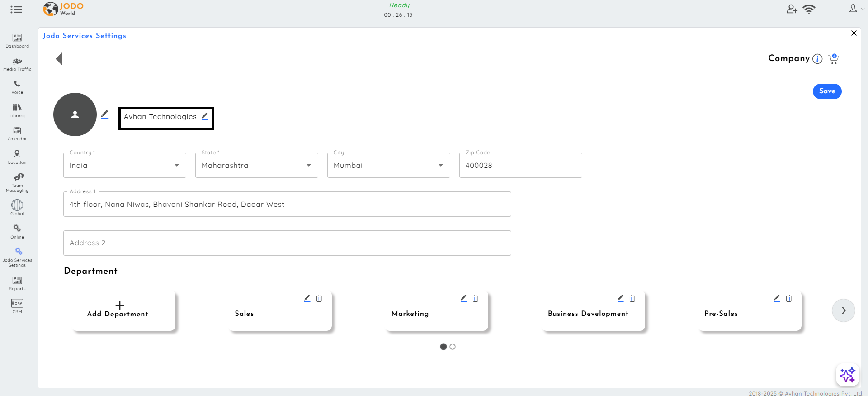This screenshot has width=868, height=396.
Task: Click the add user icon
Action: (x=792, y=9)
